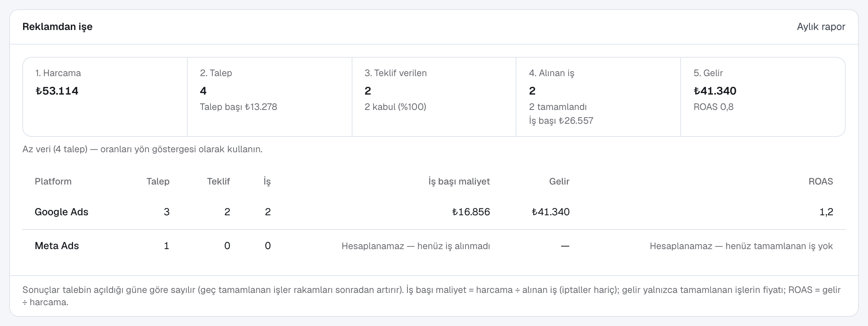Image resolution: width=868 pixels, height=326 pixels.
Task: Click Hesaplanamaz — henüz iş alınmadı text
Action: [416, 246]
